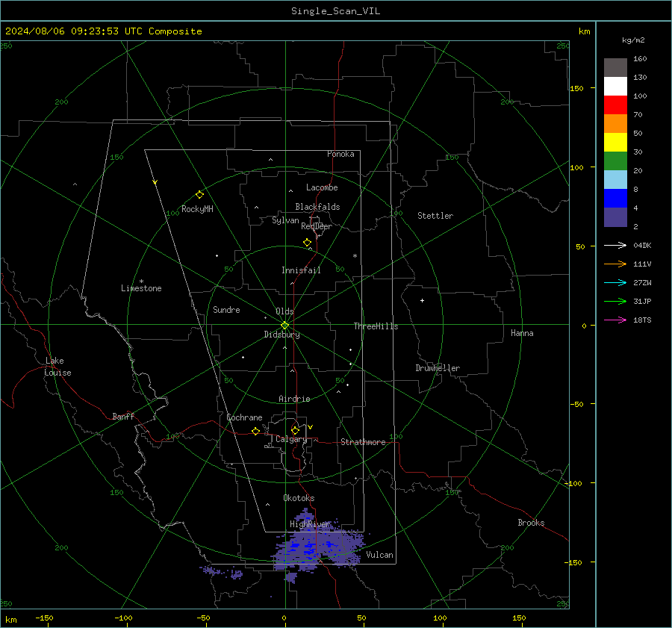
Task: Click the green 20-30 color swatch
Action: click(x=615, y=161)
